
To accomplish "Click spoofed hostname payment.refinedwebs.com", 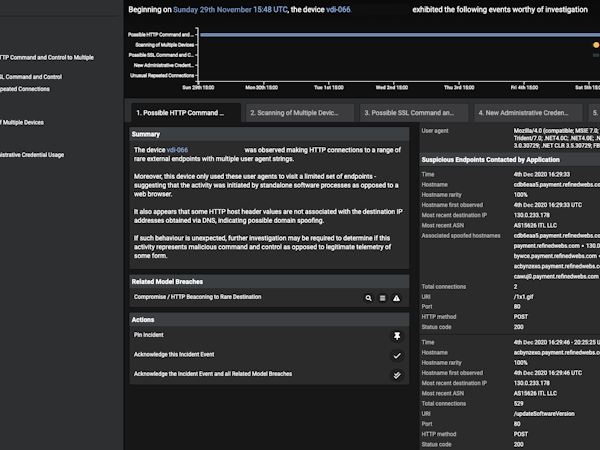I will [547, 246].
